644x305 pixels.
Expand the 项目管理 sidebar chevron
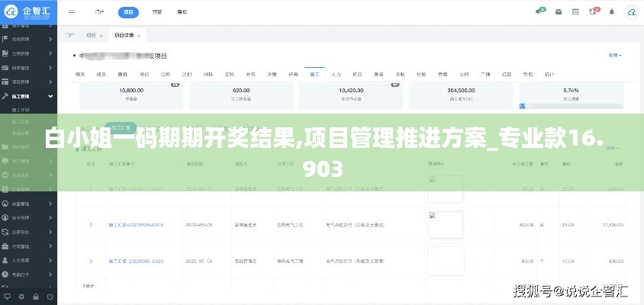[50, 82]
